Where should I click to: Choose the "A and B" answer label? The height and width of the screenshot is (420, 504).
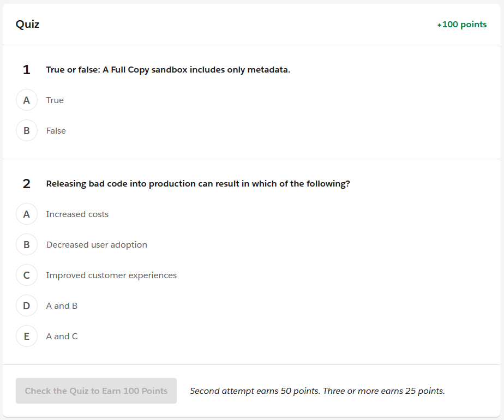coord(62,306)
